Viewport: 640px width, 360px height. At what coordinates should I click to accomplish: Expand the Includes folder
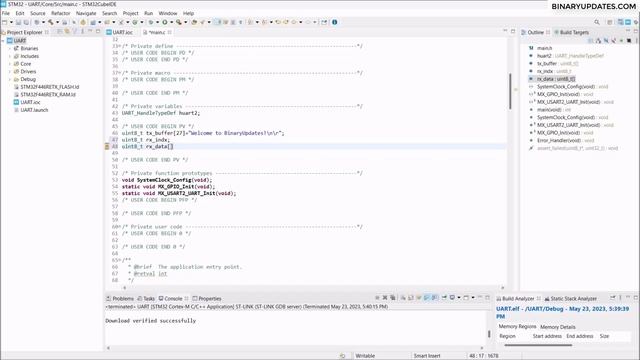click(10, 56)
